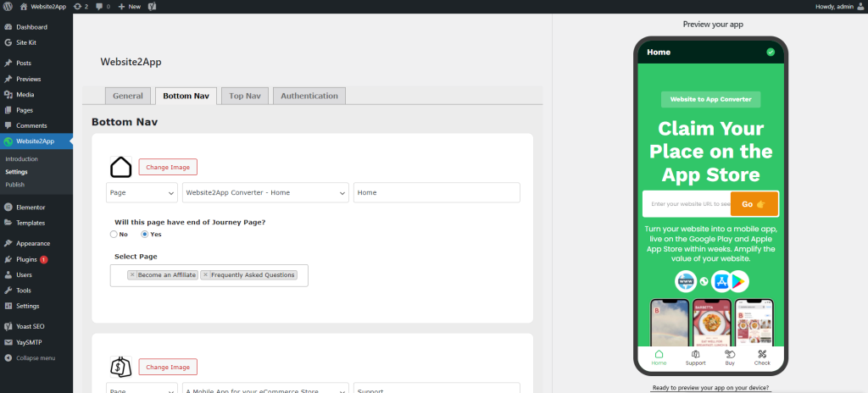868x393 pixels.
Task: Switch to the Top Nav tab
Action: pos(245,96)
